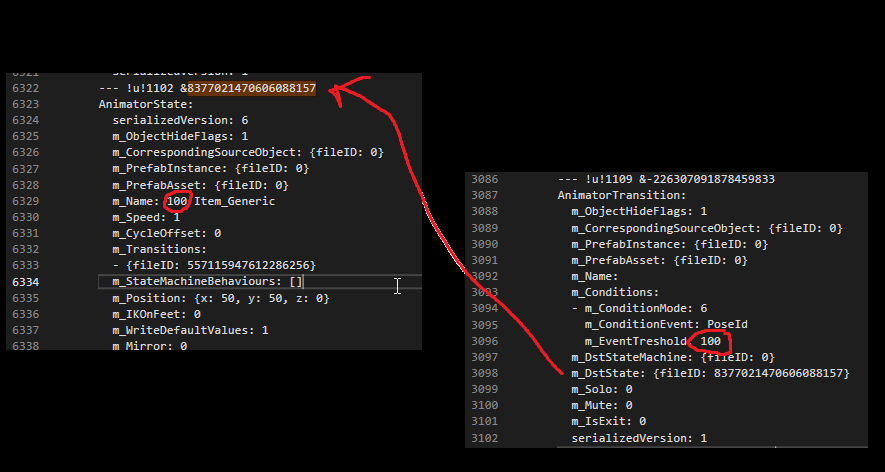Screen dimensions: 885x472
Task: Click m_Solo: 0 line
Action: pos(602,390)
